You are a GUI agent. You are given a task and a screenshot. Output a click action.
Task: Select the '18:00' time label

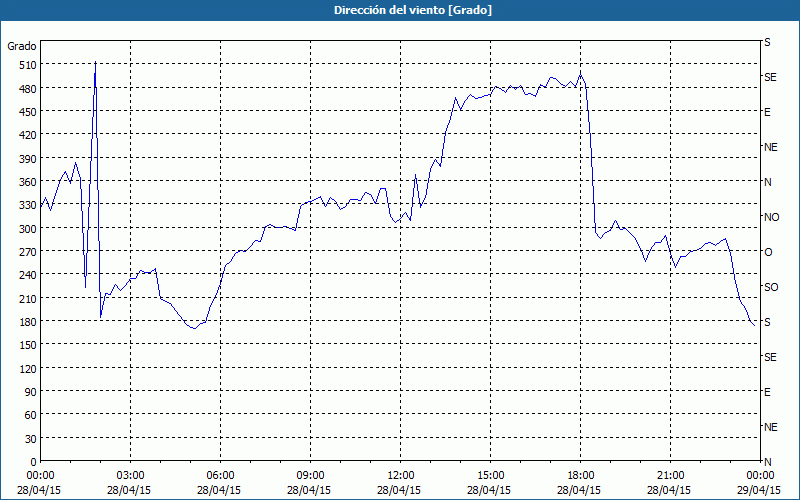click(580, 476)
